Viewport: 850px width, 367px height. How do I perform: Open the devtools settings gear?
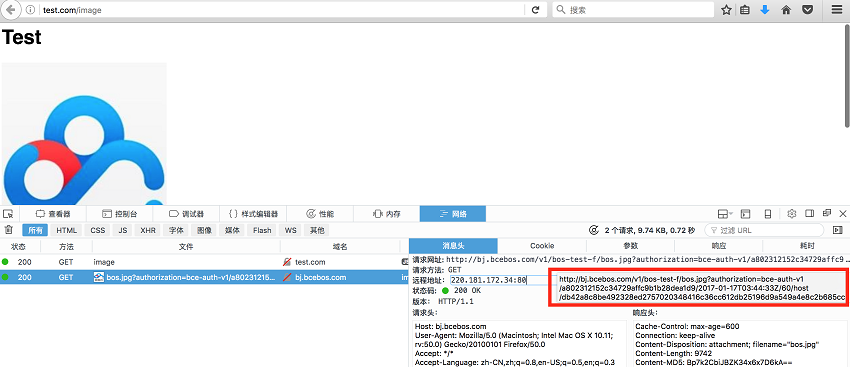(x=791, y=214)
